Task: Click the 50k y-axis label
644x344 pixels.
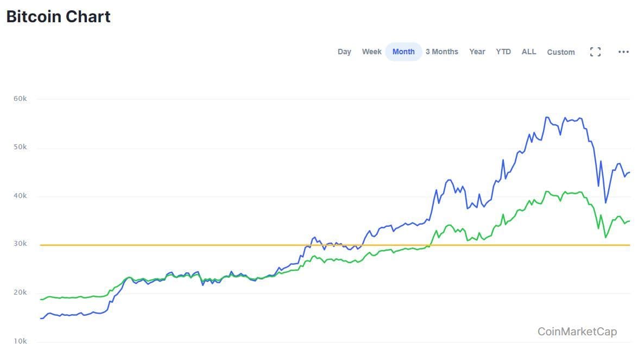Action: click(21, 148)
